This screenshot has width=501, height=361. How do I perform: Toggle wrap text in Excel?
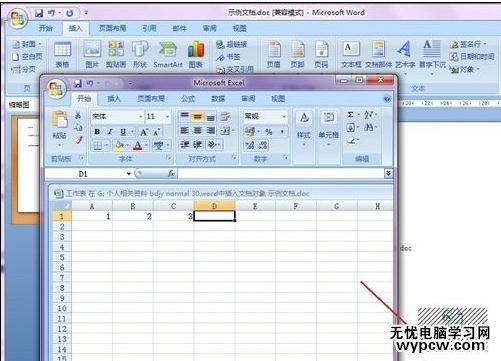pyautogui.click(x=225, y=117)
